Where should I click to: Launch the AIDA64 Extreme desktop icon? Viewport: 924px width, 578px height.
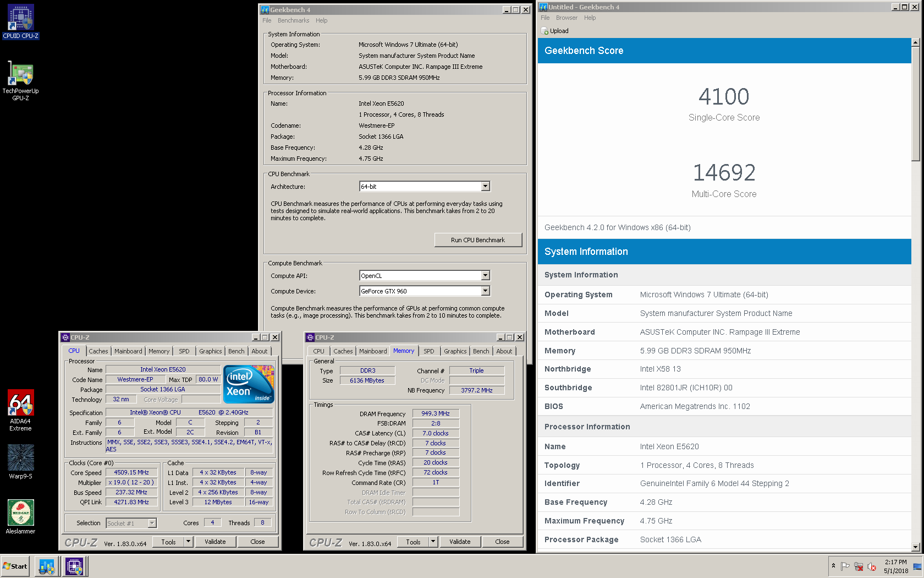point(20,410)
